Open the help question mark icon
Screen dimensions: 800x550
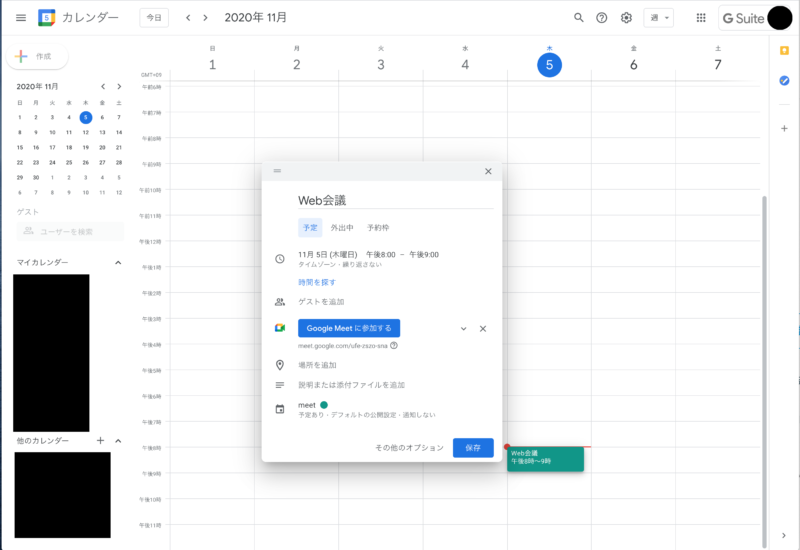point(602,18)
